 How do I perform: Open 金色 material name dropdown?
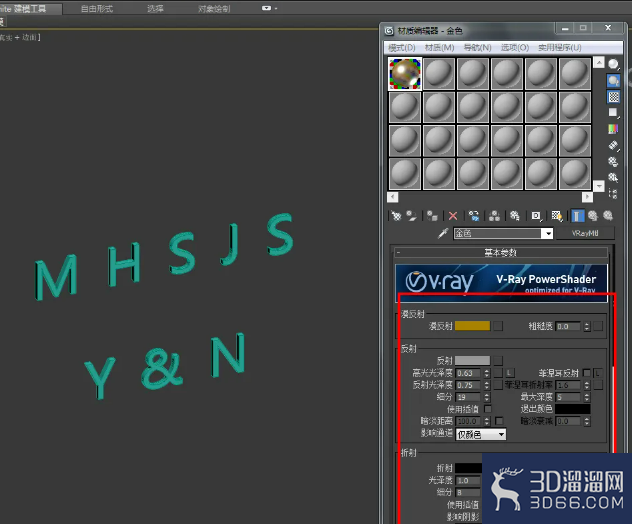click(x=548, y=233)
